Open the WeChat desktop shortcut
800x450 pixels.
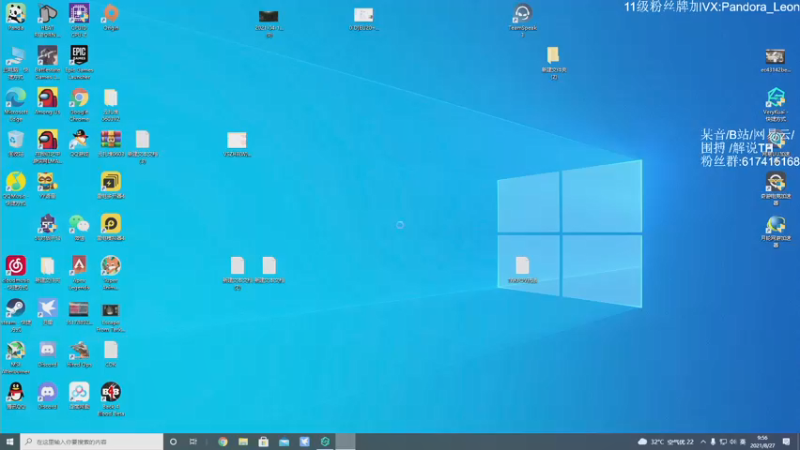tap(79, 227)
